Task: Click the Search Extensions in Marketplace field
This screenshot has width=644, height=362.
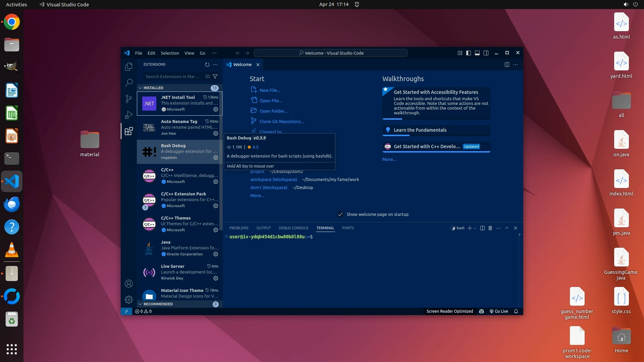Action: click(173, 76)
